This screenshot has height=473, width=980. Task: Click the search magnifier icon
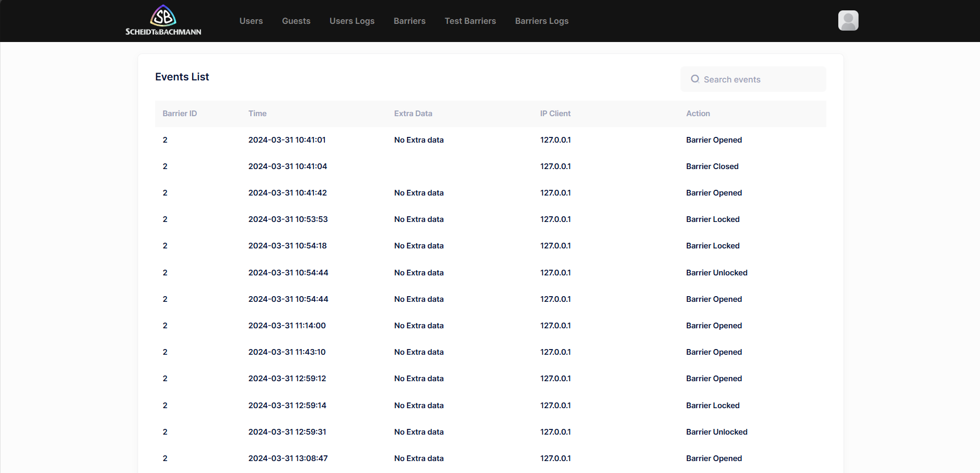pyautogui.click(x=695, y=79)
